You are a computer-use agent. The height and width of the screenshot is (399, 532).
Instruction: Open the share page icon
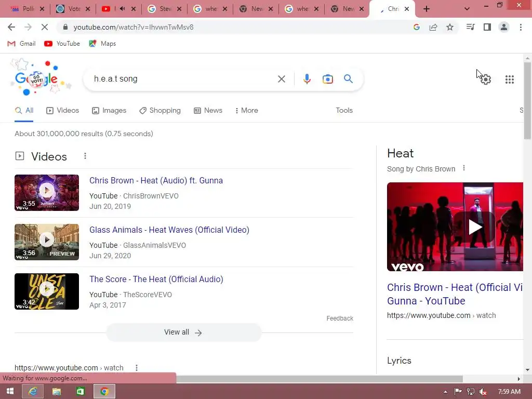click(433, 27)
